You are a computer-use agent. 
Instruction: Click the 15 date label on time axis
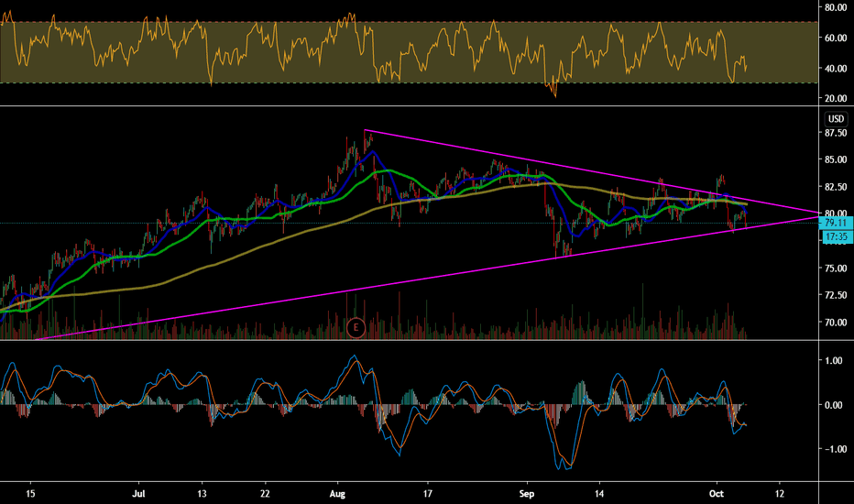(x=30, y=494)
